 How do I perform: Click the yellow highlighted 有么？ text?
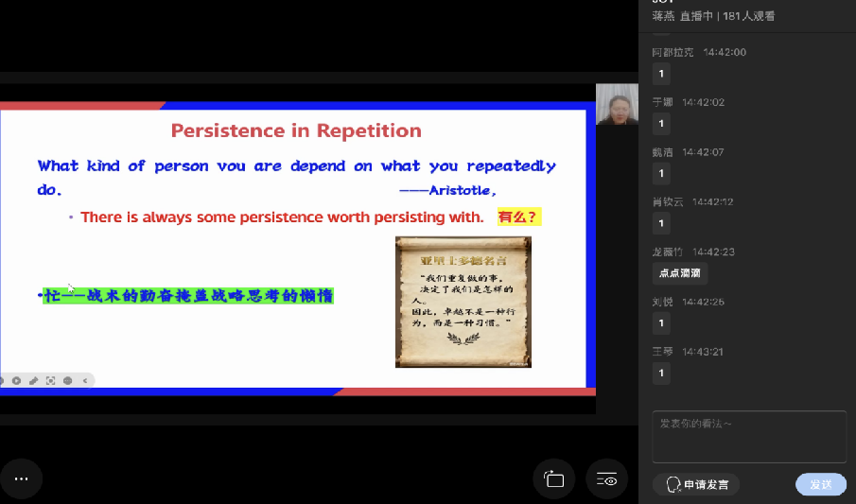[x=519, y=217]
